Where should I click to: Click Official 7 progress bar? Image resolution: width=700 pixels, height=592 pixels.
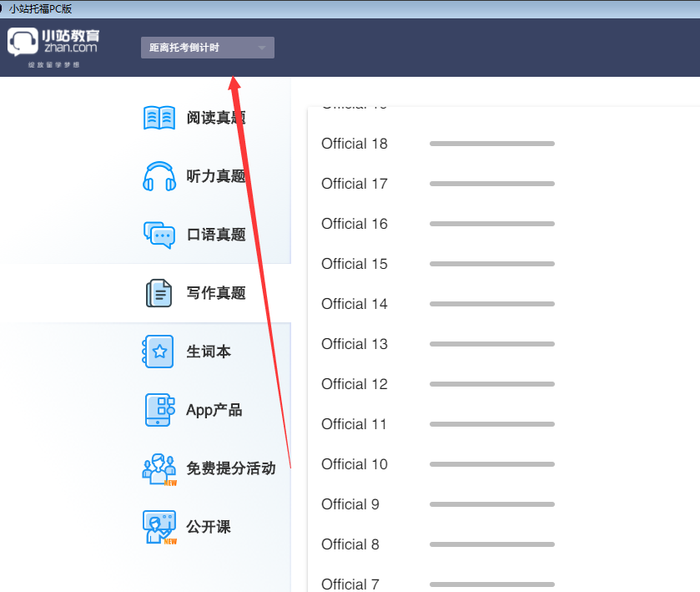coord(492,584)
